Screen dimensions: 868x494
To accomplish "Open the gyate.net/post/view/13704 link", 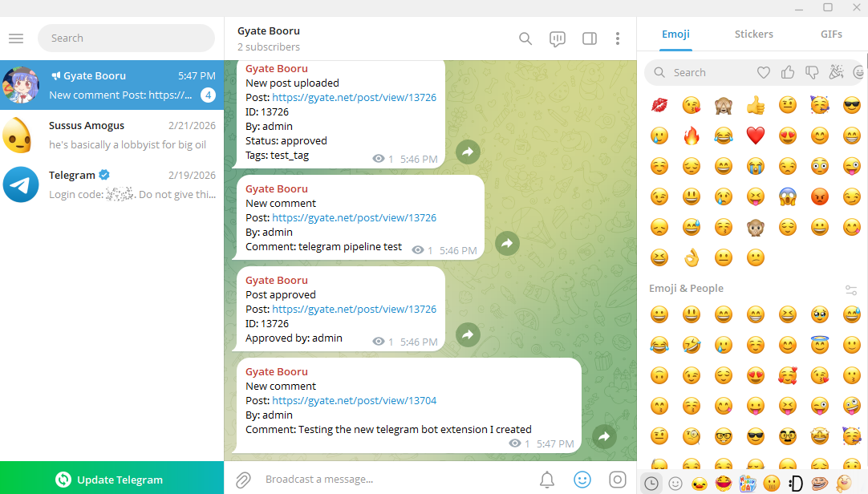I will (x=354, y=401).
